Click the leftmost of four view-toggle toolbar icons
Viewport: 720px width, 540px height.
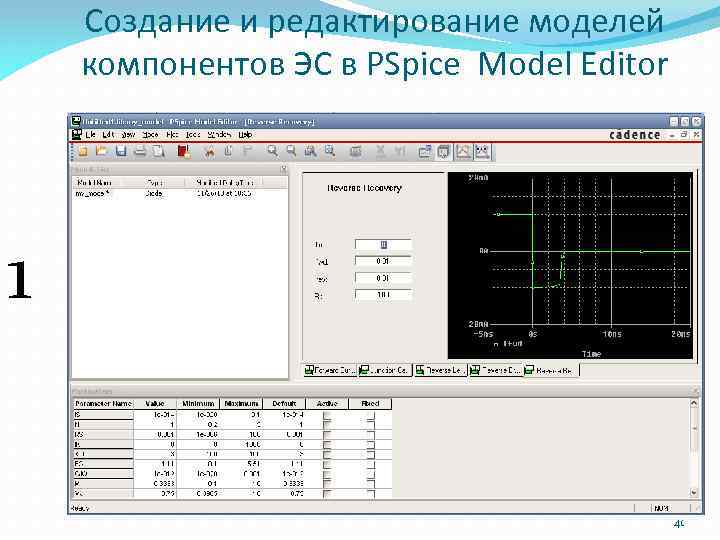pos(425,152)
